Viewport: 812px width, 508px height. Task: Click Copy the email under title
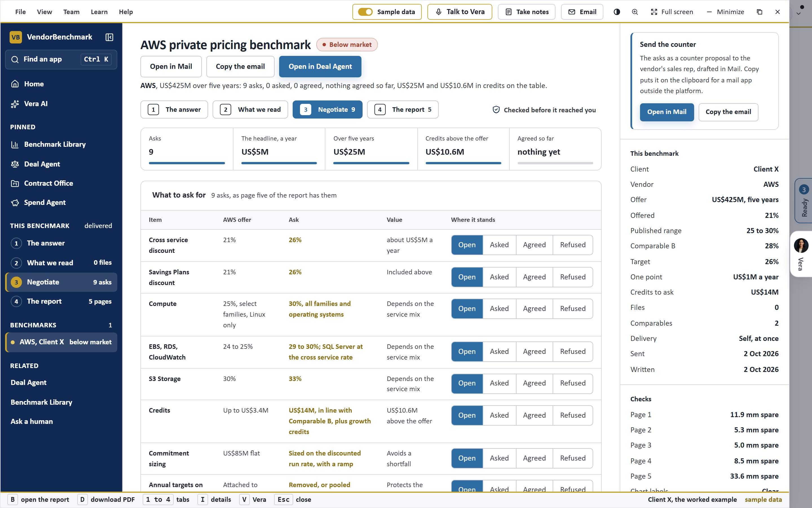pos(240,67)
